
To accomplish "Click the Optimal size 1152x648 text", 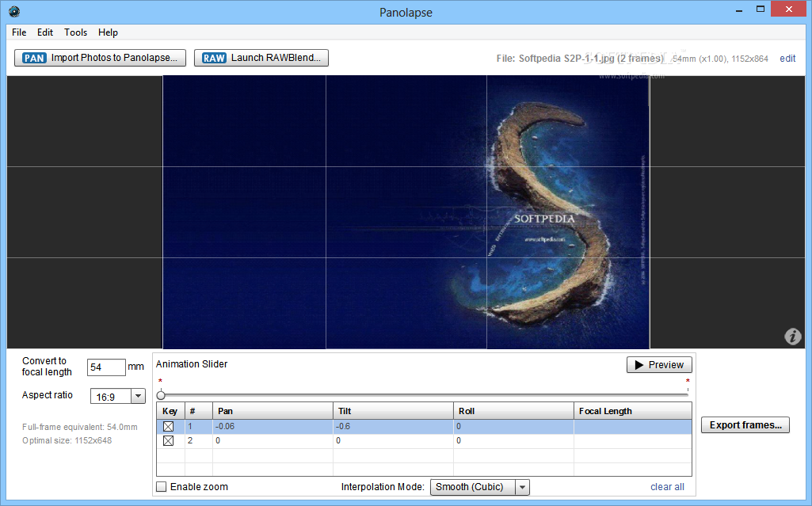I will (67, 440).
